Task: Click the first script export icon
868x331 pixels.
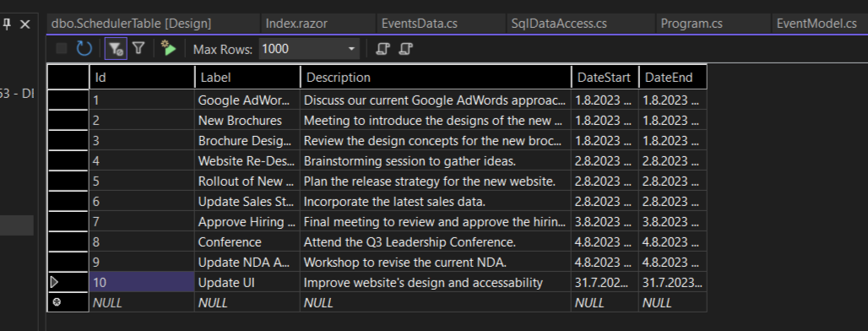Action: pyautogui.click(x=382, y=49)
